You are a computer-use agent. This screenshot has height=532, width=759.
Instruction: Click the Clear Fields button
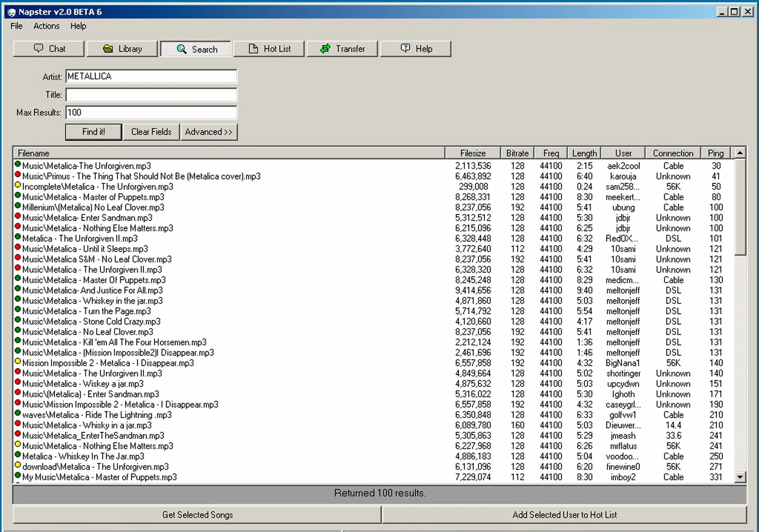151,132
